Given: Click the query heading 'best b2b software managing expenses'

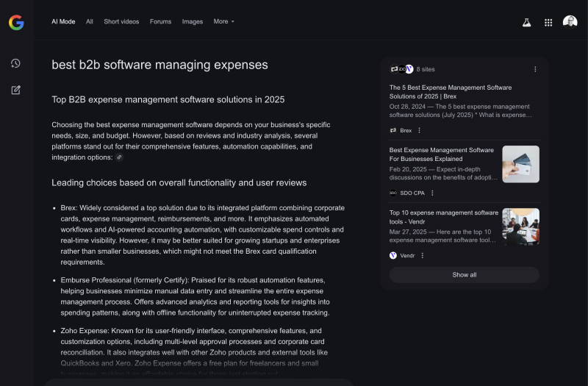Looking at the screenshot, I should coord(159,65).
